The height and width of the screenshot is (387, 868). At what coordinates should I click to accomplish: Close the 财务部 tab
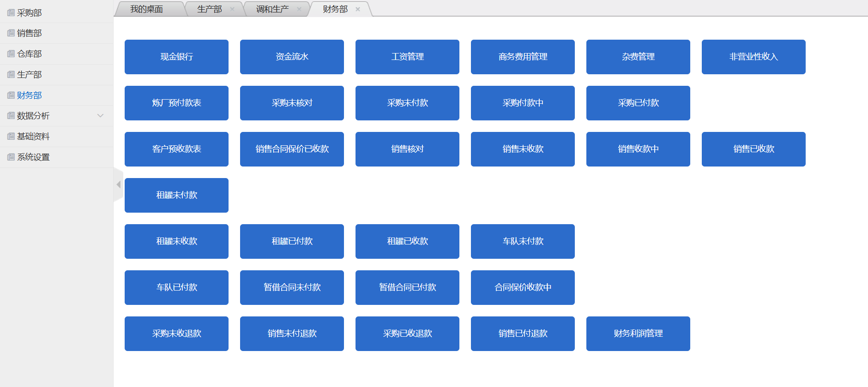(x=358, y=9)
